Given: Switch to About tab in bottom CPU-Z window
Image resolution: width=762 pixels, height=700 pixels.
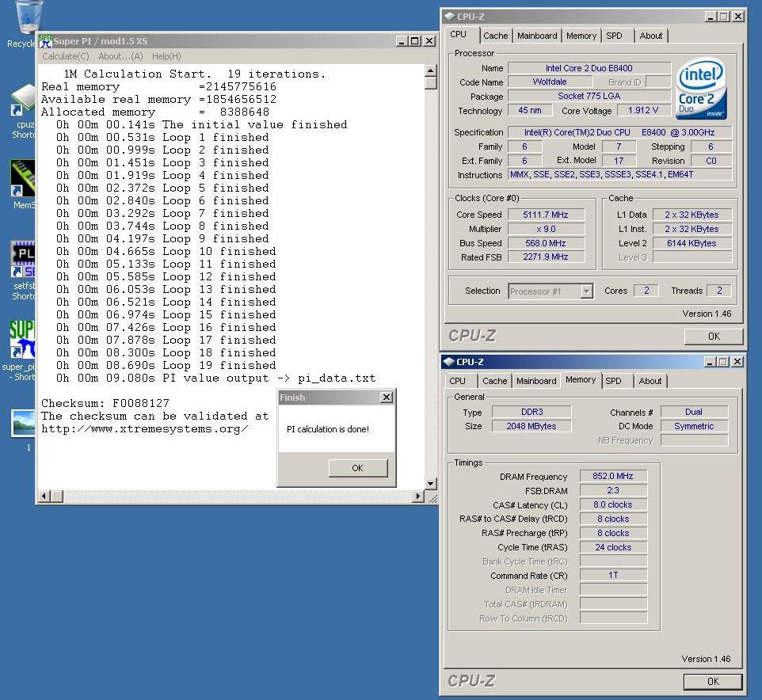Looking at the screenshot, I should point(650,381).
